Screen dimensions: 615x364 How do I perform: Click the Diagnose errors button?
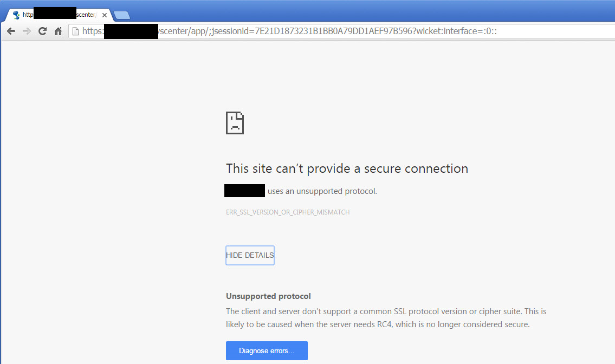point(267,350)
